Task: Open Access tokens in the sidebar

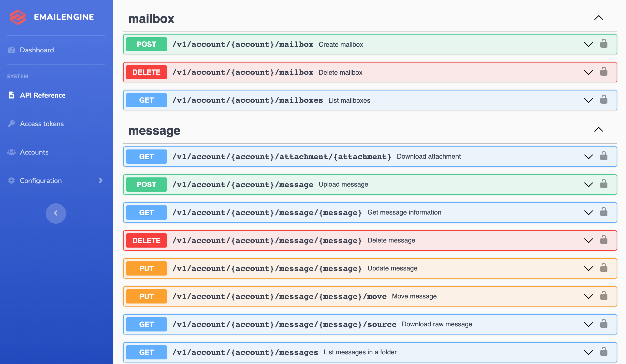Action: click(x=42, y=124)
